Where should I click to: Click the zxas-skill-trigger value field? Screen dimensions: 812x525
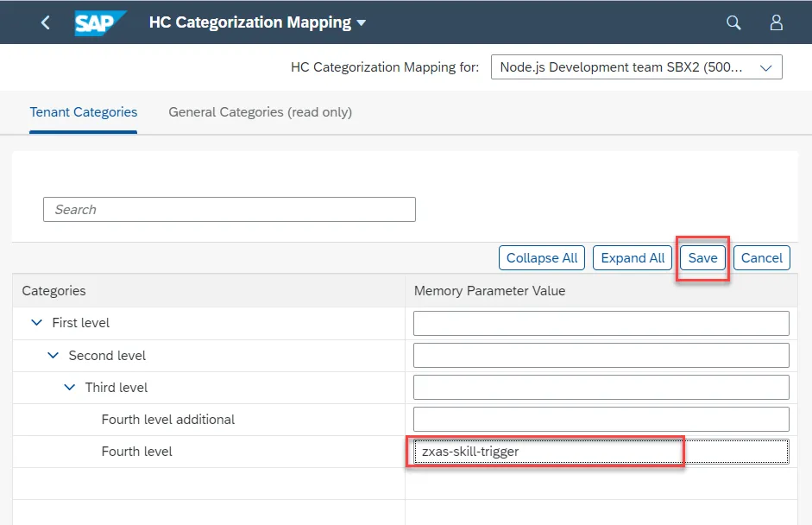point(601,452)
